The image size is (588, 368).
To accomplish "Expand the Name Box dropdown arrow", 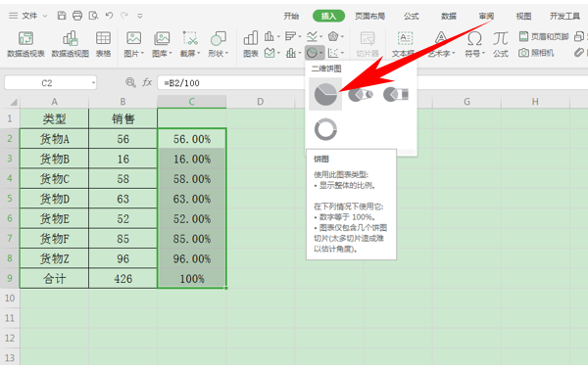I will pos(93,83).
